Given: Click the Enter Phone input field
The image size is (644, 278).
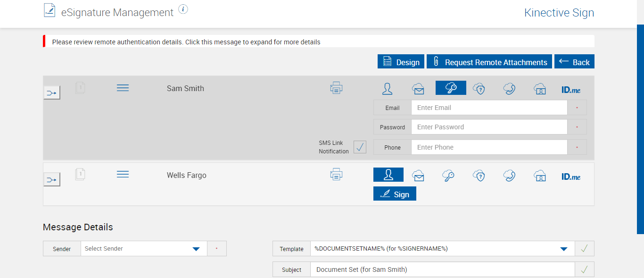Looking at the screenshot, I should click(489, 147).
